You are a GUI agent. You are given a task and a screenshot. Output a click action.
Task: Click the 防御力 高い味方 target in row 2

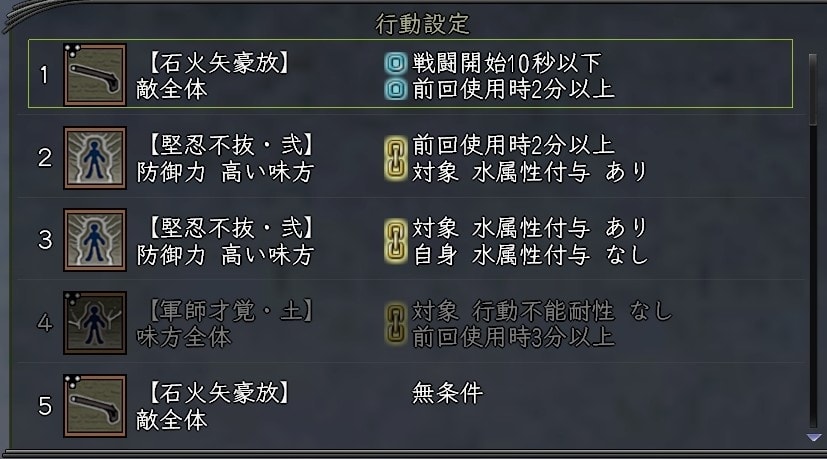pyautogui.click(x=225, y=172)
